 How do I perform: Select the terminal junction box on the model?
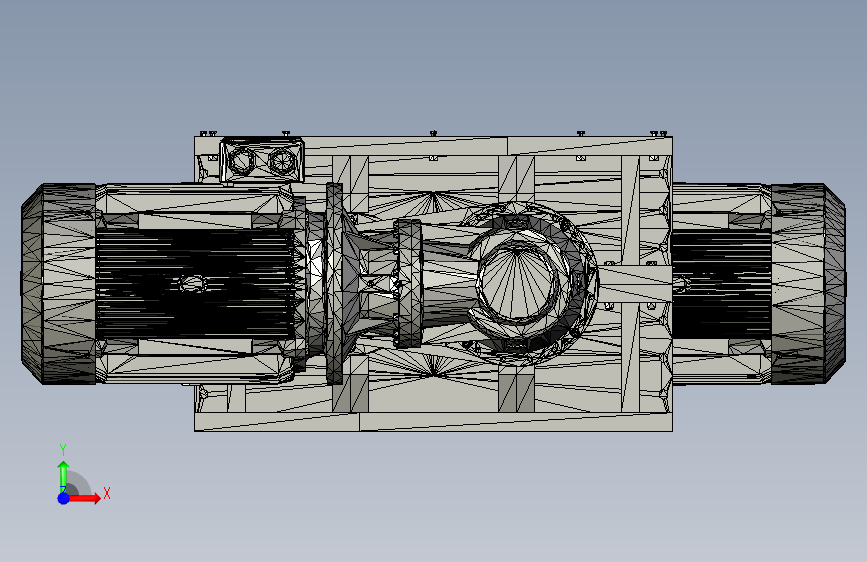pyautogui.click(x=262, y=160)
